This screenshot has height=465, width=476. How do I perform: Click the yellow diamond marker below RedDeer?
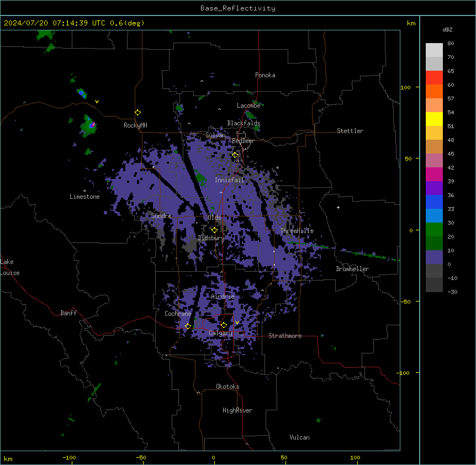point(235,155)
